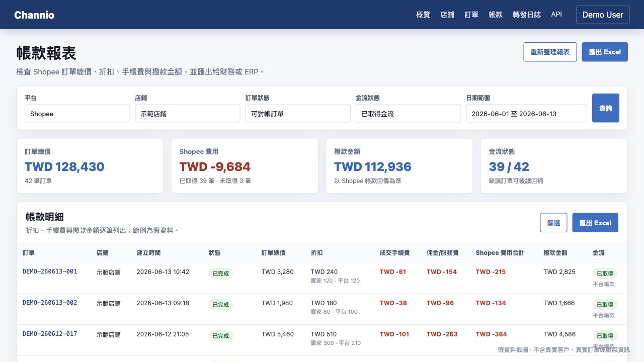Click the timestamp 2026-06-12 21:05
The height and width of the screenshot is (362, 644).
pos(163,334)
